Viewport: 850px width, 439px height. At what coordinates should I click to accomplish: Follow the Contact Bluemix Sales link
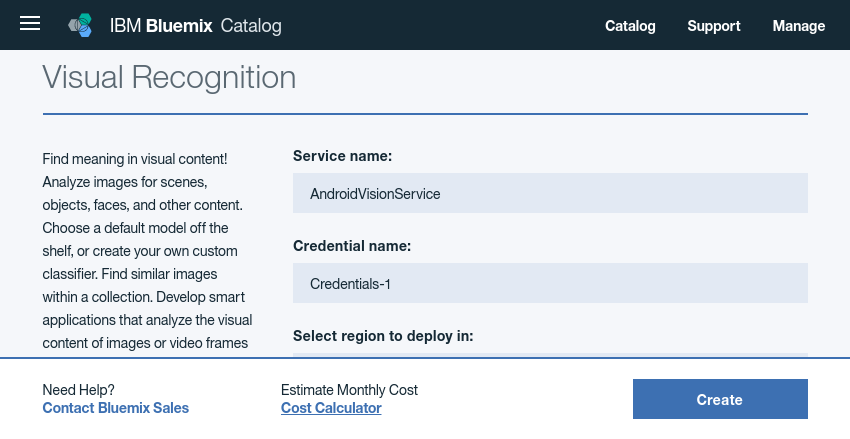click(116, 408)
